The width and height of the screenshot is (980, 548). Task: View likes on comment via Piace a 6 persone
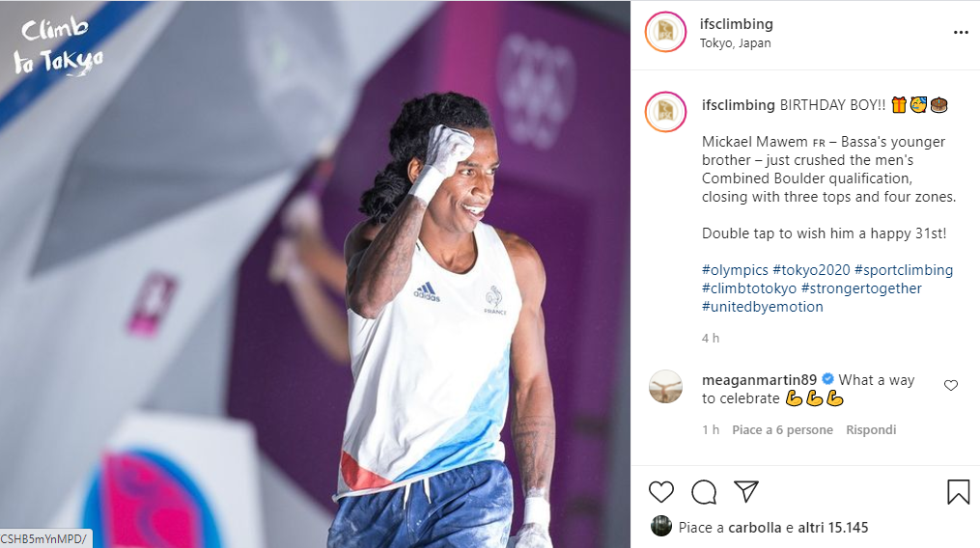[x=782, y=430]
